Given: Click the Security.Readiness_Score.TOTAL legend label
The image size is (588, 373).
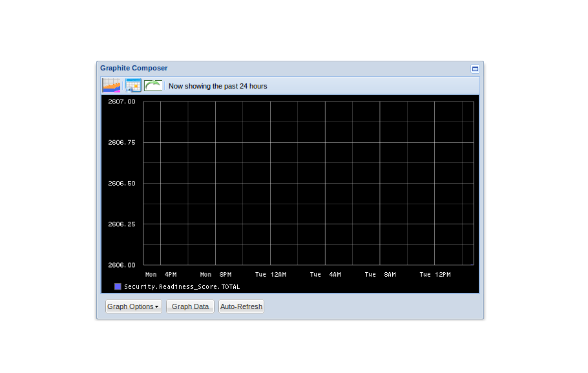Looking at the screenshot, I should (182, 286).
